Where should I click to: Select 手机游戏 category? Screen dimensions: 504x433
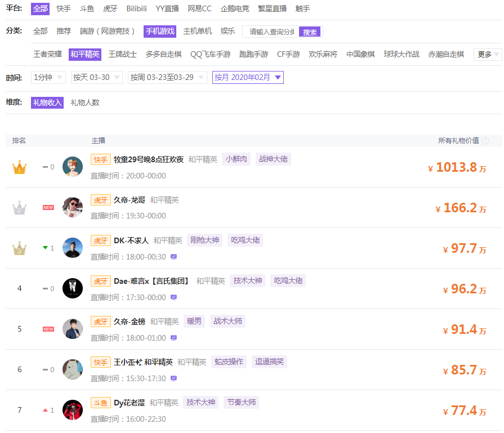pos(160,32)
